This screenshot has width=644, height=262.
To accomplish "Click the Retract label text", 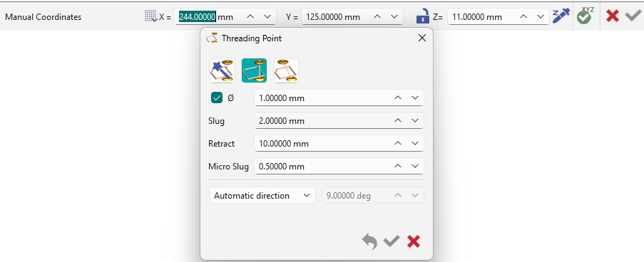I will (222, 144).
